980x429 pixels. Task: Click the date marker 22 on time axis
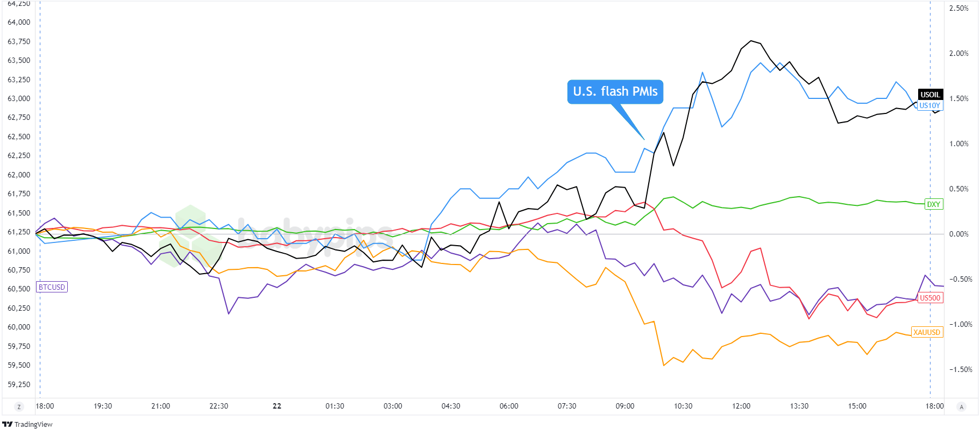coord(277,406)
